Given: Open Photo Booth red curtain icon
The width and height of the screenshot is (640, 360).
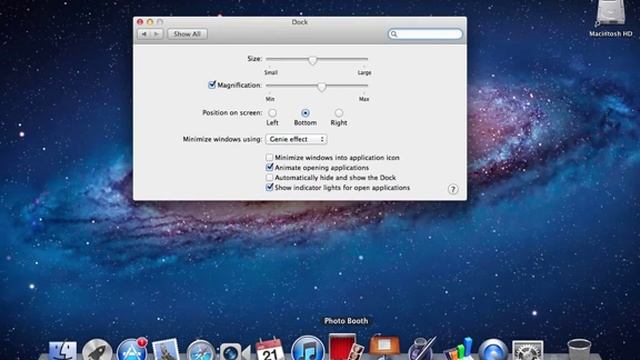Looking at the screenshot, I should 345,347.
